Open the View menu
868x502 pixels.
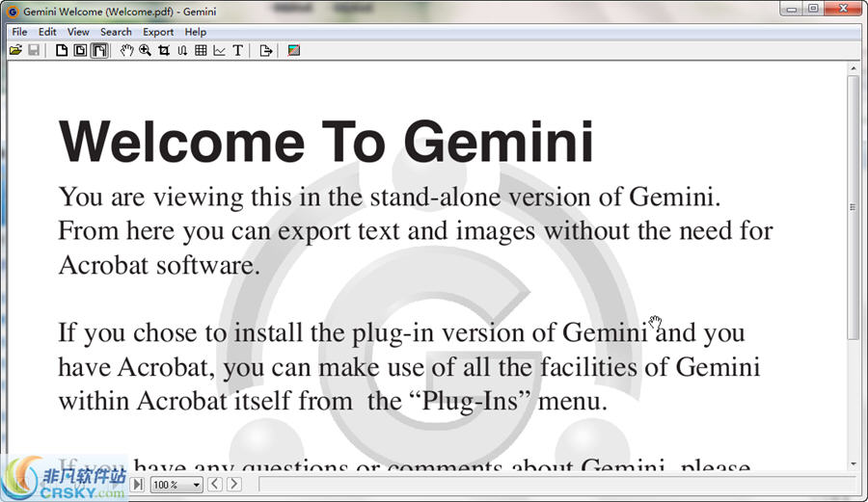pos(78,32)
